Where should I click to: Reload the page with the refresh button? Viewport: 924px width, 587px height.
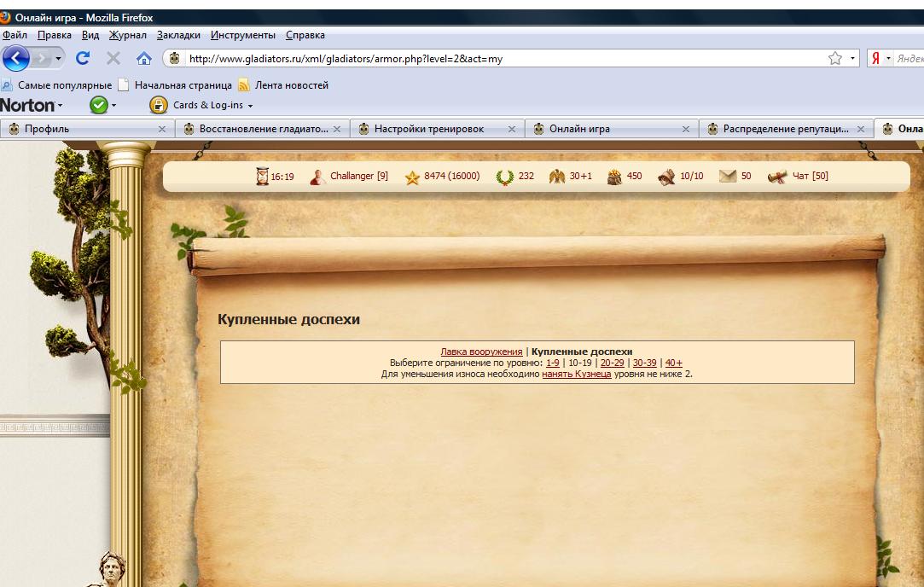tap(83, 58)
